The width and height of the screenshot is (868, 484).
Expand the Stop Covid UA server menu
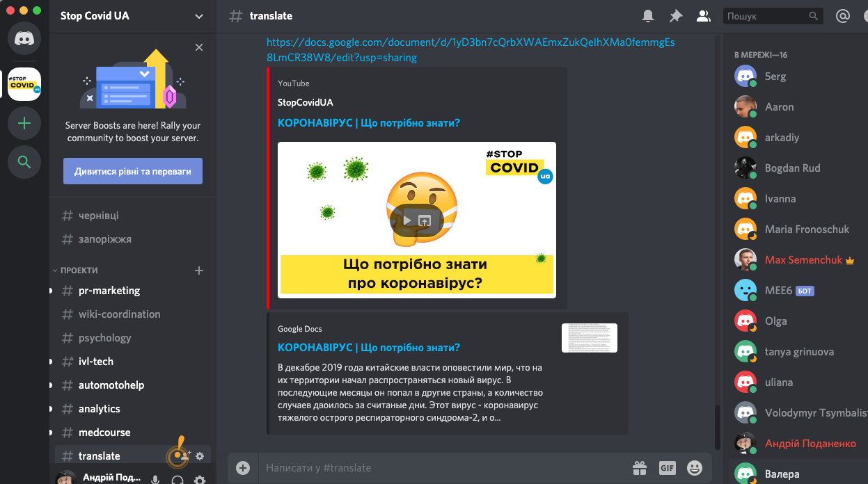[199, 16]
